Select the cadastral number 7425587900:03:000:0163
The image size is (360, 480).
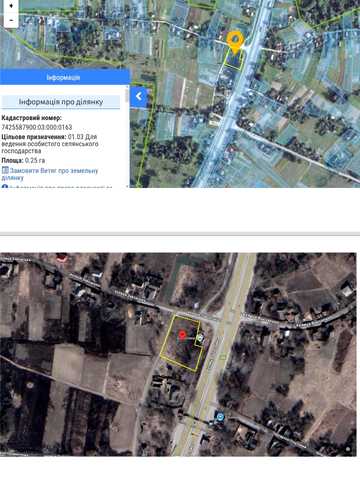[37, 127]
